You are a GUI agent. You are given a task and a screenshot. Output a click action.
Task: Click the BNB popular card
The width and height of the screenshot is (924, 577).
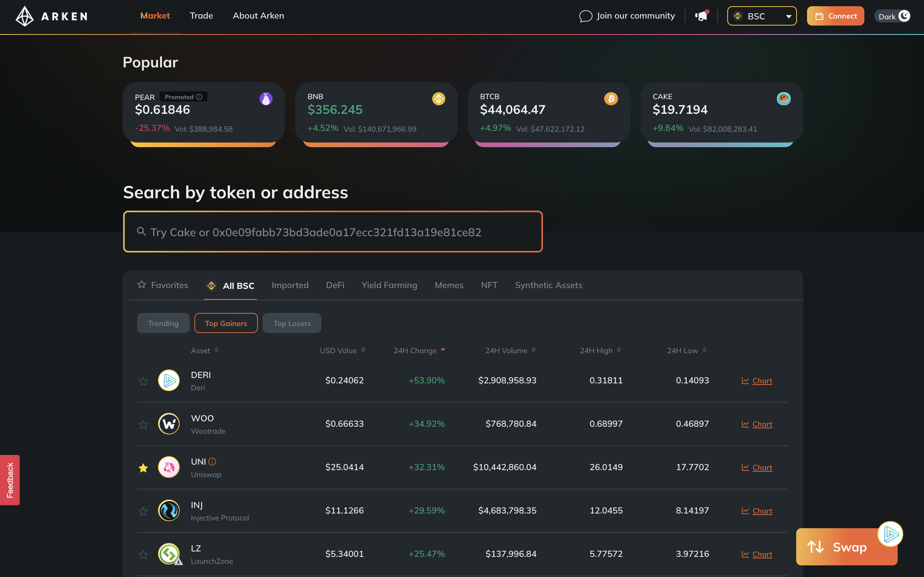pos(376,112)
